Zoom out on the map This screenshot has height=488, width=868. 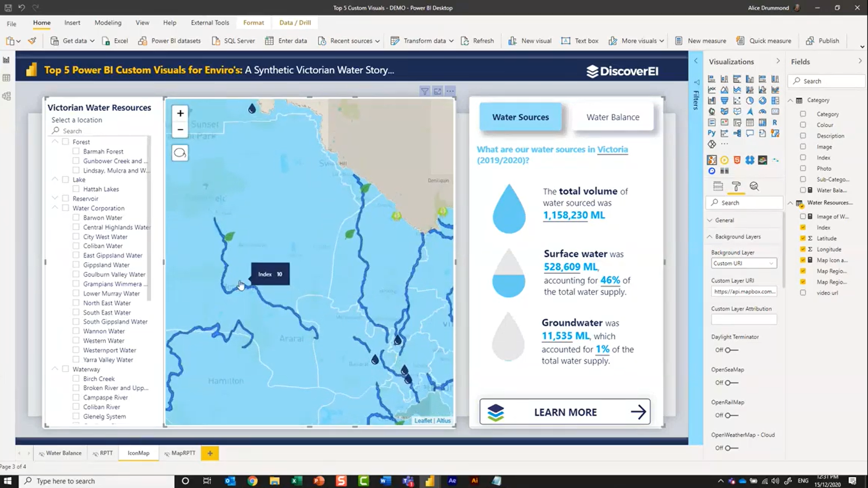(x=180, y=130)
